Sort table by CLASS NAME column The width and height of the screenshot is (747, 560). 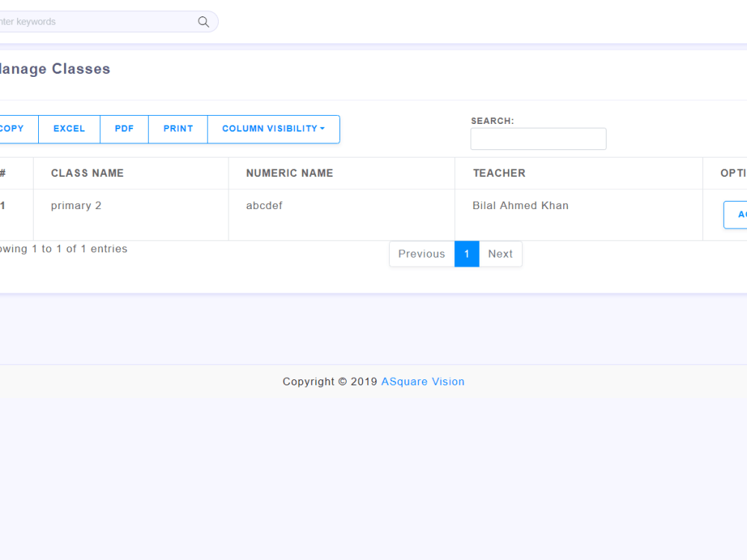click(87, 172)
